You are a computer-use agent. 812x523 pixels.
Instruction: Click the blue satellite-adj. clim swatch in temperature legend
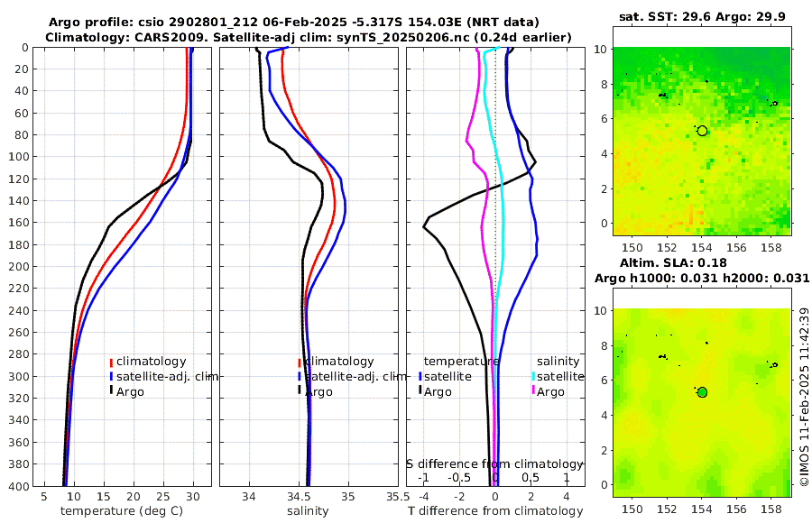coord(111,376)
